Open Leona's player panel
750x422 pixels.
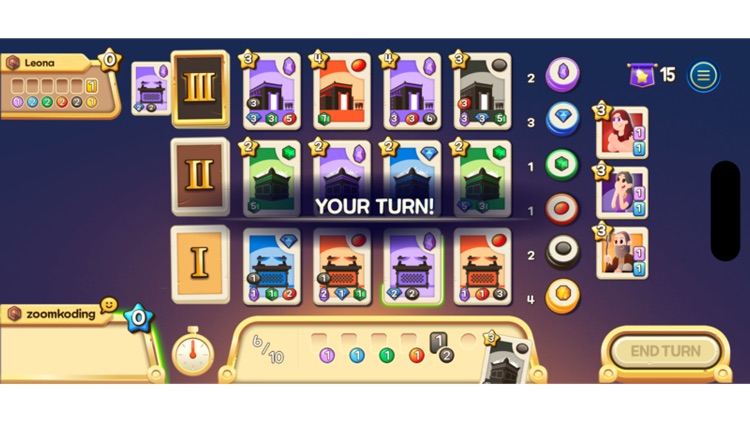pyautogui.click(x=60, y=86)
